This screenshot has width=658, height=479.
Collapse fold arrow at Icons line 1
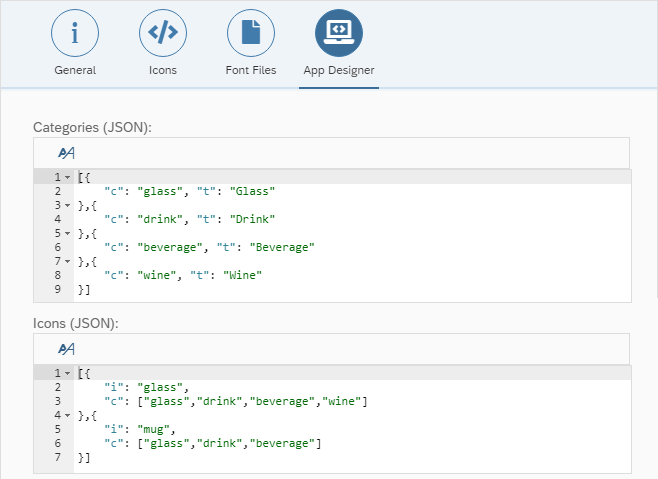67,373
